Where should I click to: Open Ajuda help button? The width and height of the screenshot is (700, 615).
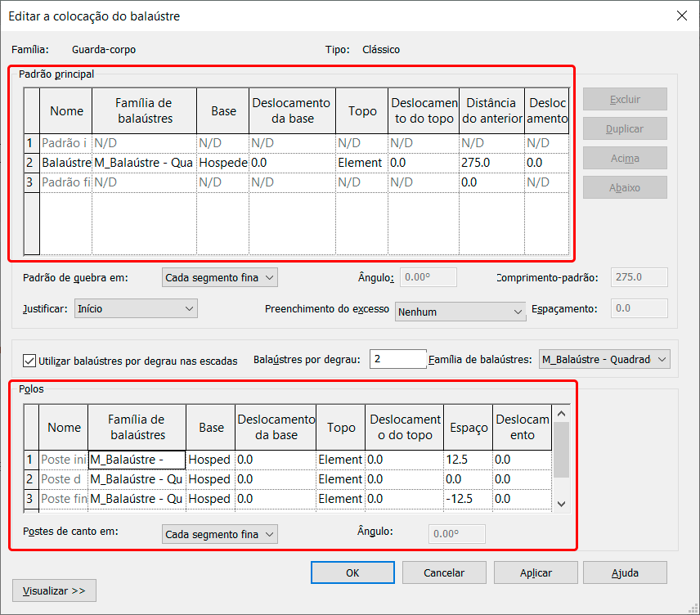tap(625, 572)
